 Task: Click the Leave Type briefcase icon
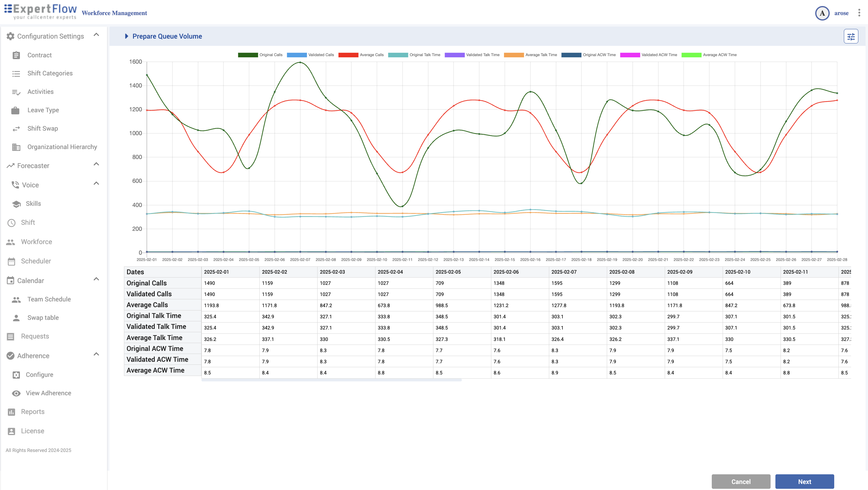(15, 110)
